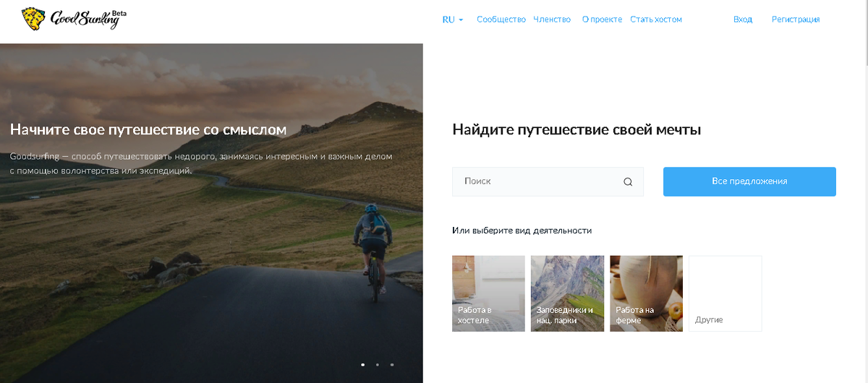Select the Работа на ферме tile

[646, 293]
